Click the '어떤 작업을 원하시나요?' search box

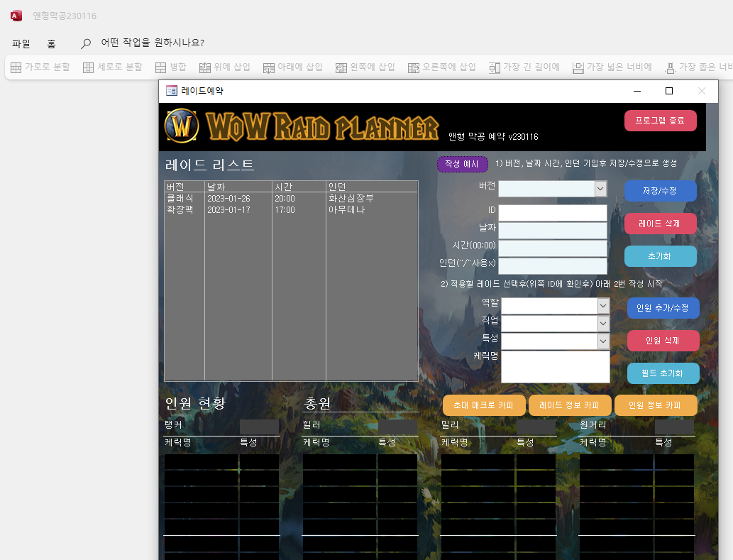pos(153,43)
